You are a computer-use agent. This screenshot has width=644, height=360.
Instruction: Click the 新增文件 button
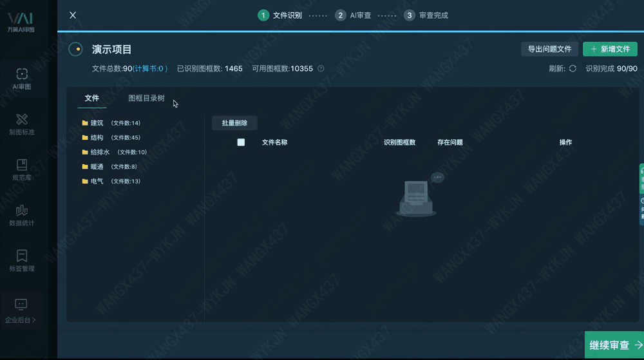(x=610, y=49)
